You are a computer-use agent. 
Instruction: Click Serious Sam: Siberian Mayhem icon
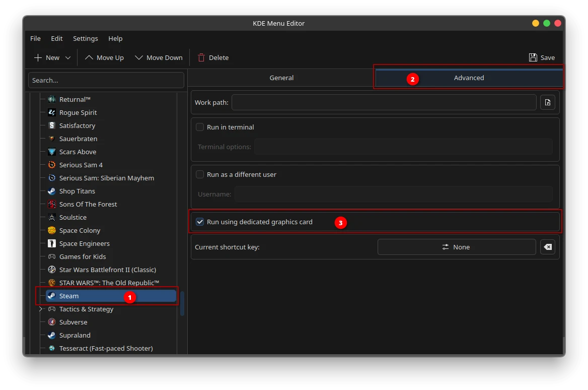pos(52,178)
